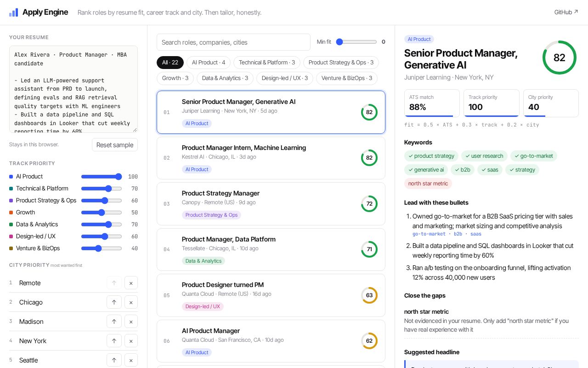Image resolution: width=588 pixels, height=368 pixels.
Task: Open the AI Product Manager role card
Action: coord(271,341)
